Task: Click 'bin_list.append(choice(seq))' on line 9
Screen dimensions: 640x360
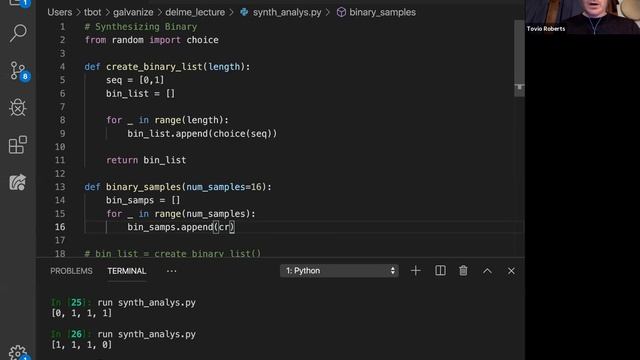Action: tap(202, 133)
